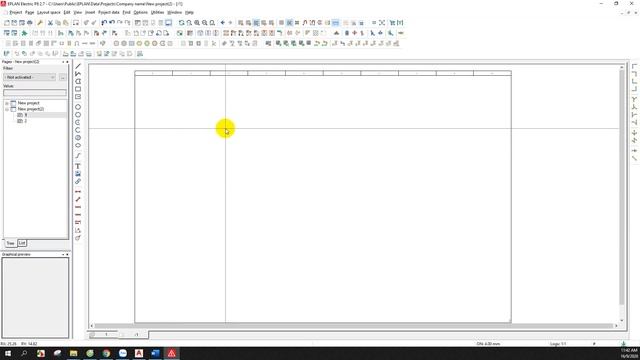Toggle grid display button

(282, 23)
